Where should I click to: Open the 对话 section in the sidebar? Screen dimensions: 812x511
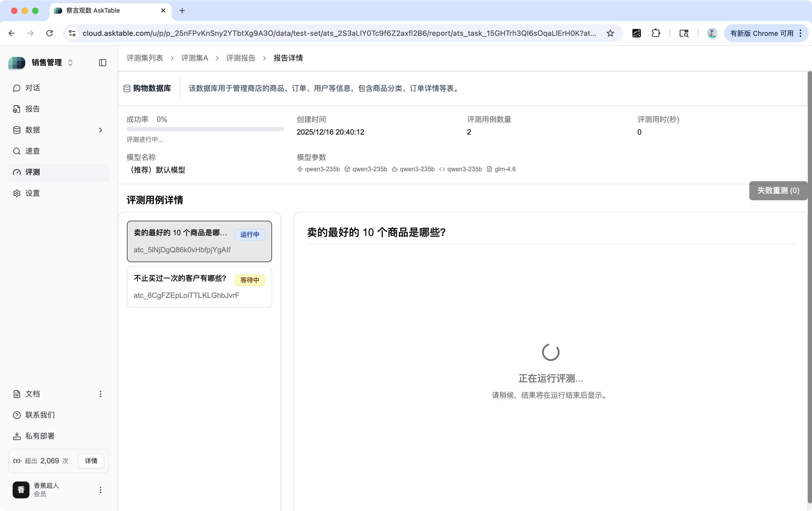tap(33, 88)
